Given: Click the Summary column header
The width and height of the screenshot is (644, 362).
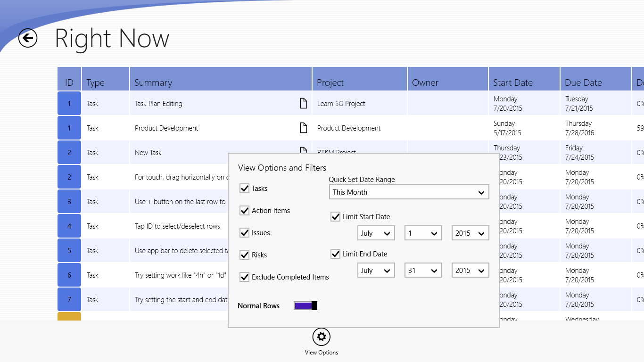Looking at the screenshot, I should (221, 79).
